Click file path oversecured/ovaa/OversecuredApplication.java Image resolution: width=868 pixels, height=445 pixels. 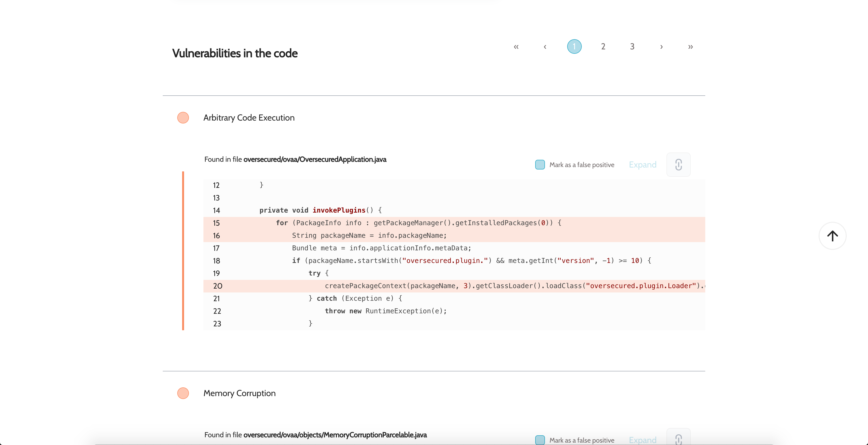tap(315, 159)
